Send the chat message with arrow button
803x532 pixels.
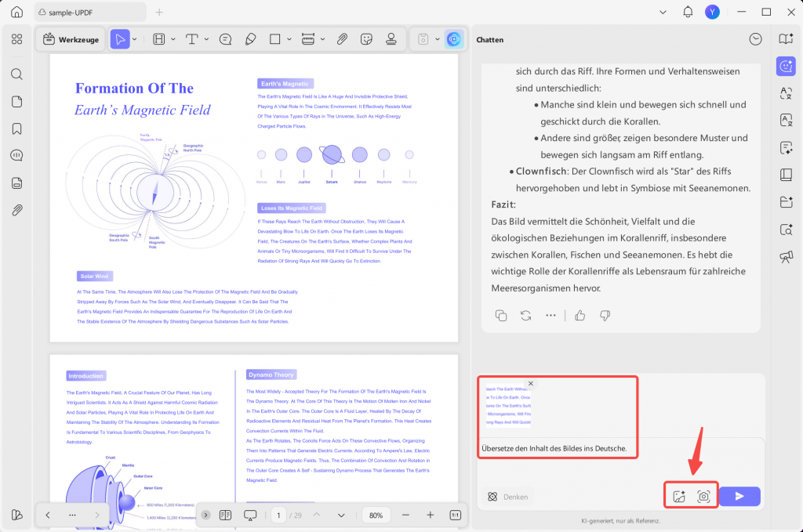(x=739, y=496)
